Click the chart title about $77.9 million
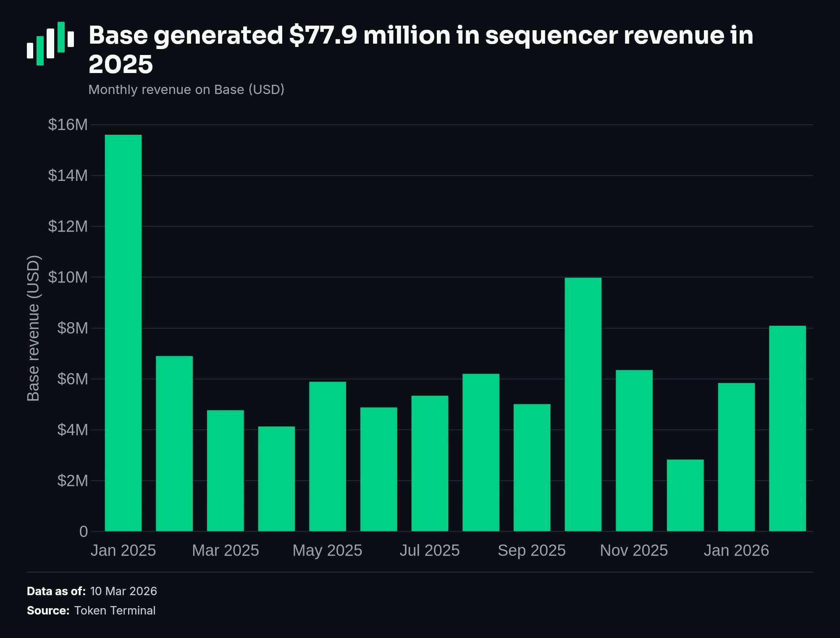Screen dimensions: 840x638 point(421,50)
